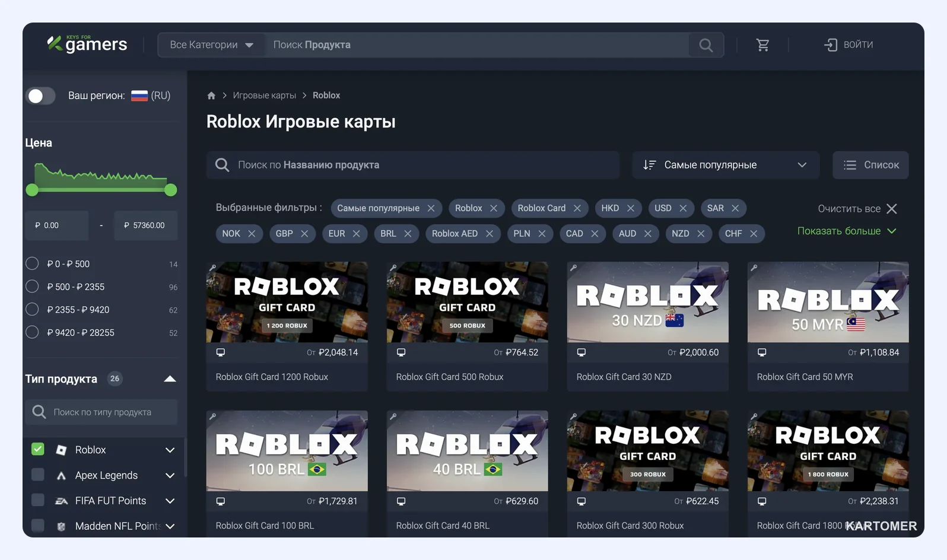This screenshot has width=947, height=560.
Task: Remove the GBP filter chip
Action: [x=304, y=234]
